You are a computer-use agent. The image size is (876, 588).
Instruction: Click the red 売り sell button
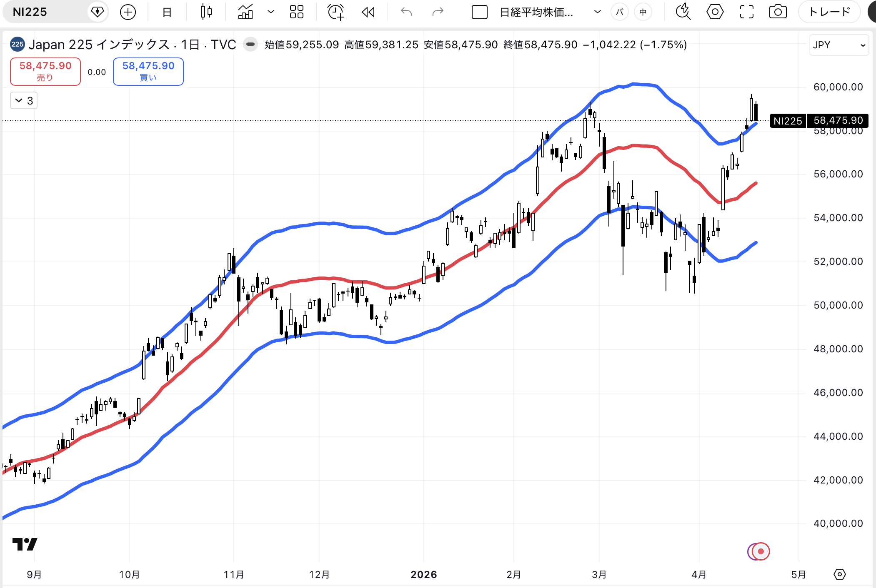tap(45, 72)
